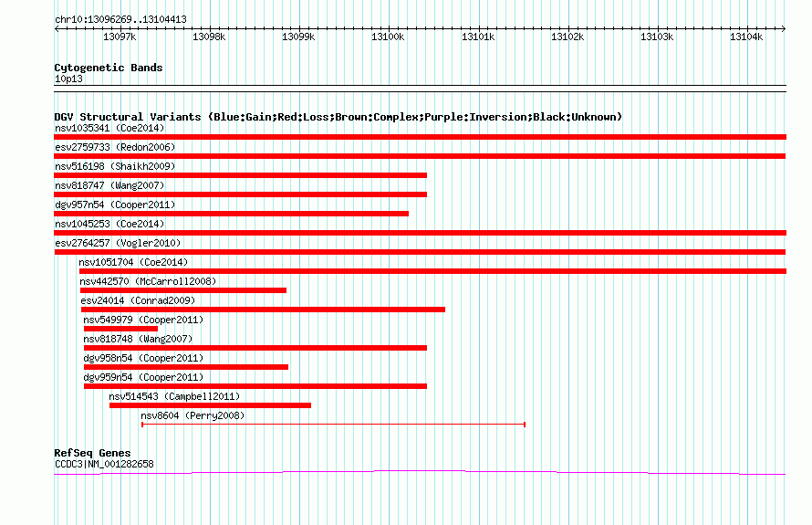Screen dimensions: 812x525
Task: Open variant dgv957n54 (Cooper2011) label
Action: click(x=115, y=205)
